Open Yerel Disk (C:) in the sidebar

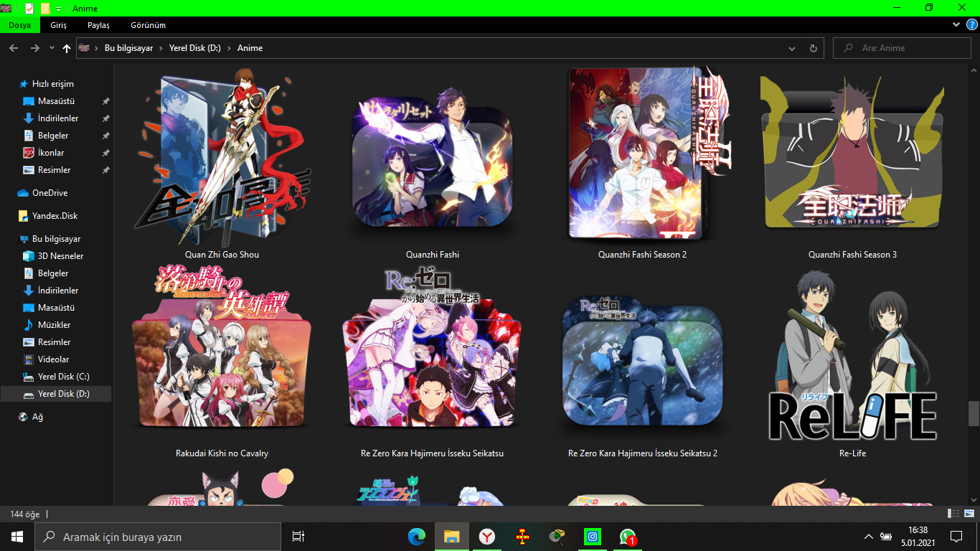point(63,377)
